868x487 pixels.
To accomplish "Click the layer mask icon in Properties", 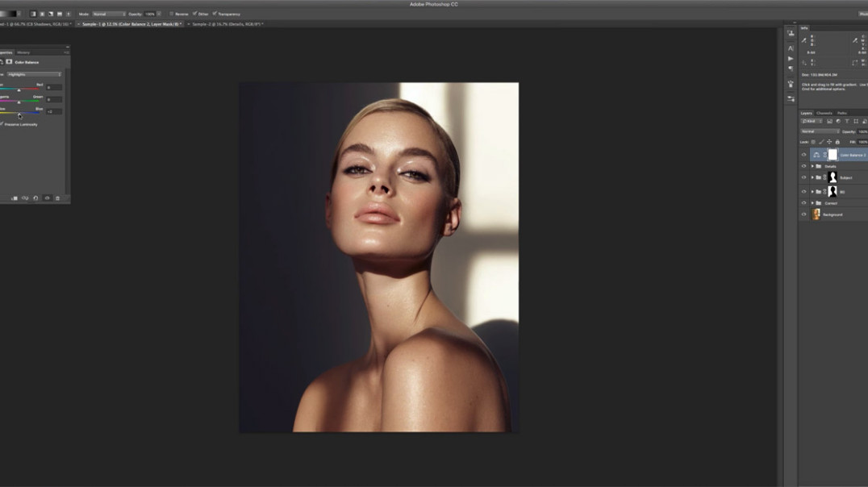I will pos(9,62).
